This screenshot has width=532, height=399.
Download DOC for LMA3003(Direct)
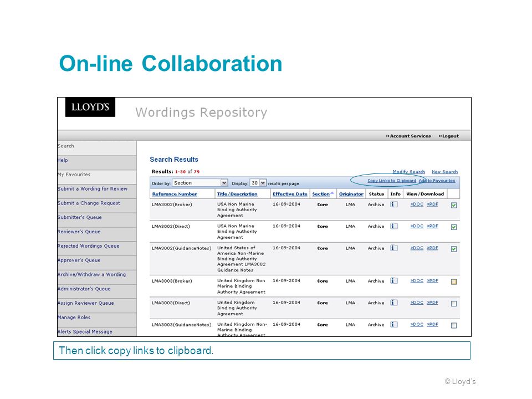pos(417,303)
